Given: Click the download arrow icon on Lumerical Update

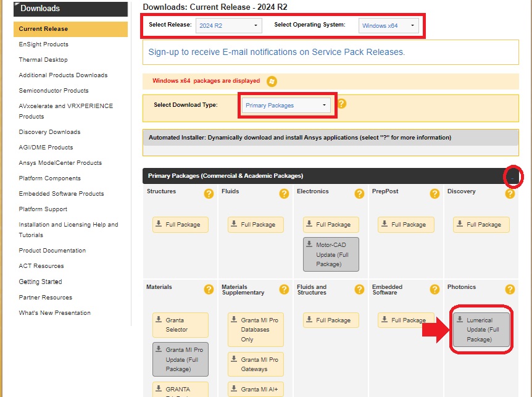Looking at the screenshot, I should pos(460,319).
